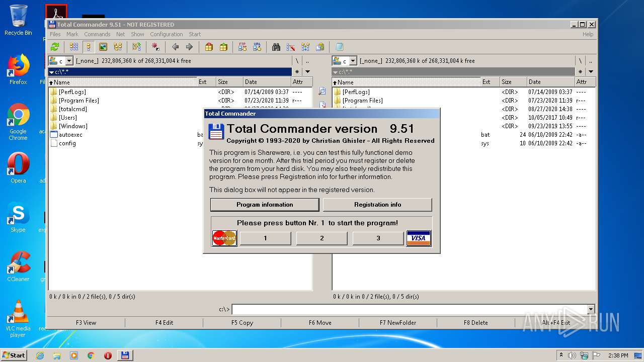
Task: Open file search binoculars icon
Action: pos(276,47)
